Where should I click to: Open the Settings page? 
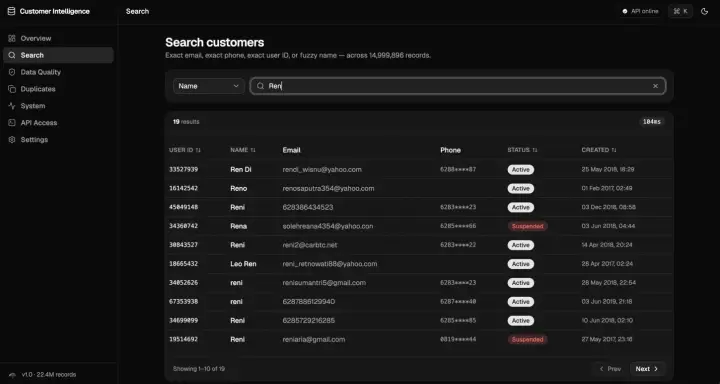click(58, 140)
